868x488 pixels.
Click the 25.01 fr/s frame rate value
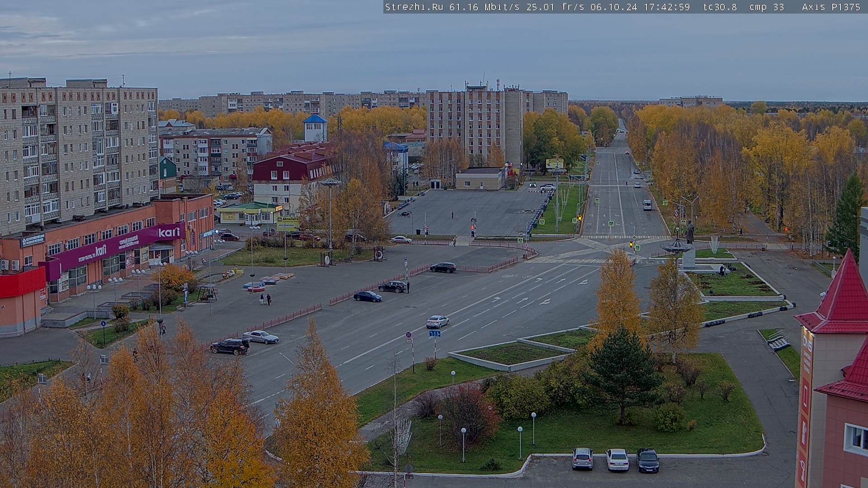[x=556, y=7]
